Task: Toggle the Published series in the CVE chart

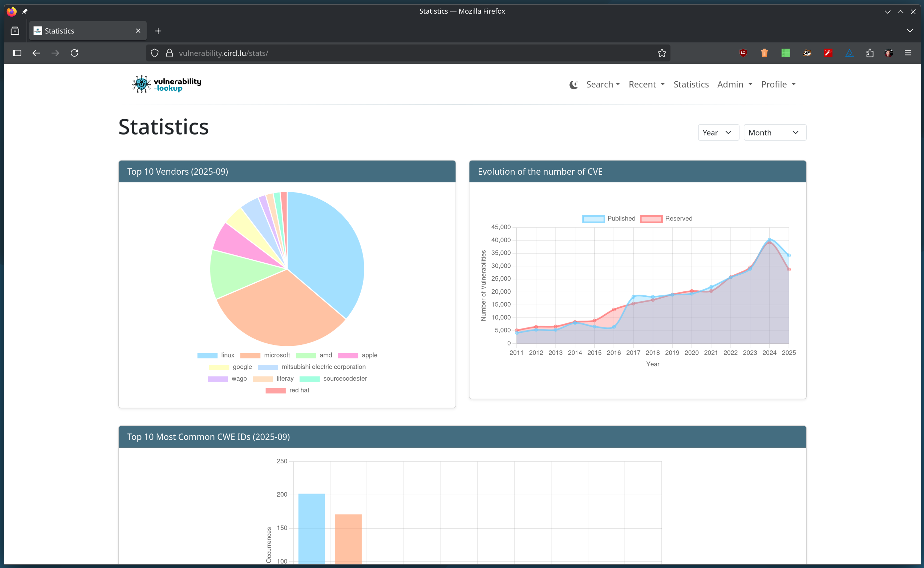Action: [609, 218]
